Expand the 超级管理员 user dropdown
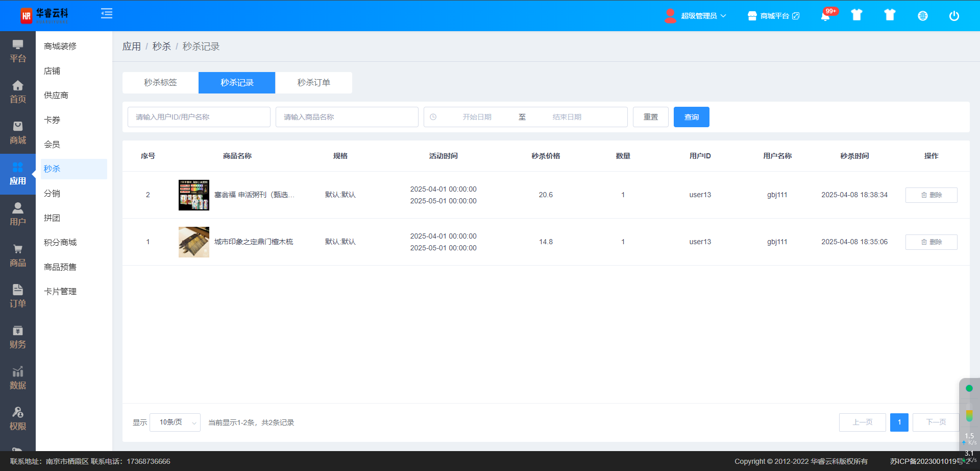The image size is (980, 471). tap(696, 16)
